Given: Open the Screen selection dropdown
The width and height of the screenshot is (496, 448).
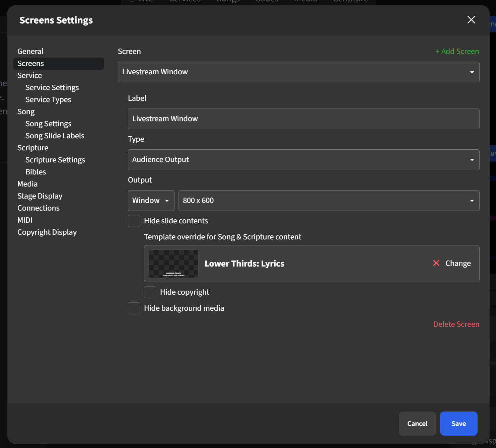Looking at the screenshot, I should pyautogui.click(x=298, y=72).
